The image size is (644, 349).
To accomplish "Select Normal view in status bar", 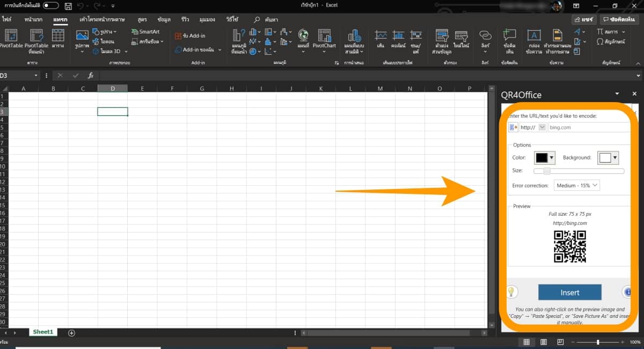I will tap(526, 342).
